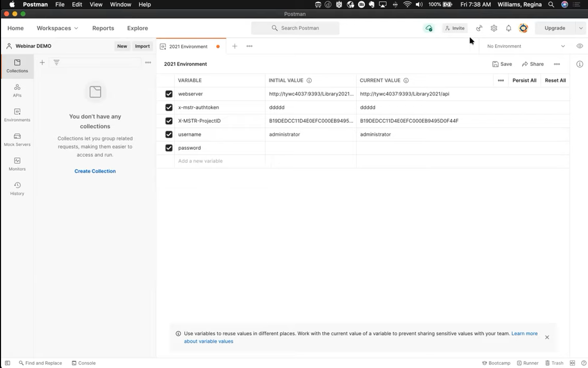This screenshot has height=368, width=588.
Task: Click the Create Collection link
Action: pos(95,171)
